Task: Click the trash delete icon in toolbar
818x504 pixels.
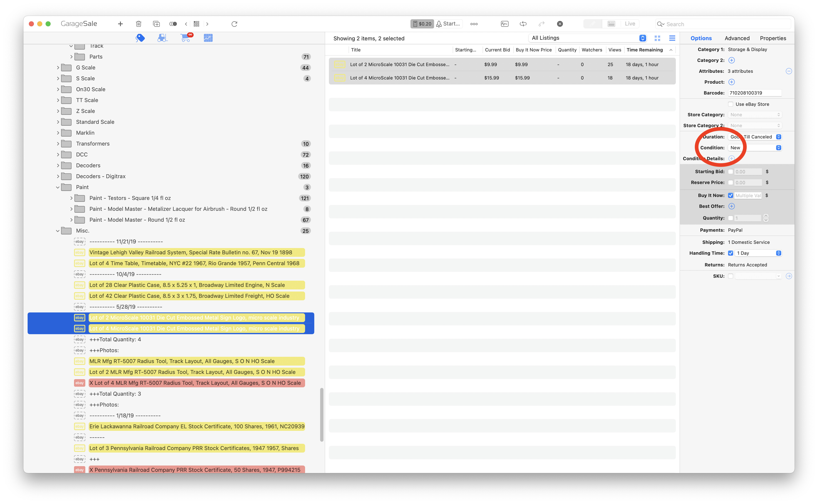Action: 139,24
